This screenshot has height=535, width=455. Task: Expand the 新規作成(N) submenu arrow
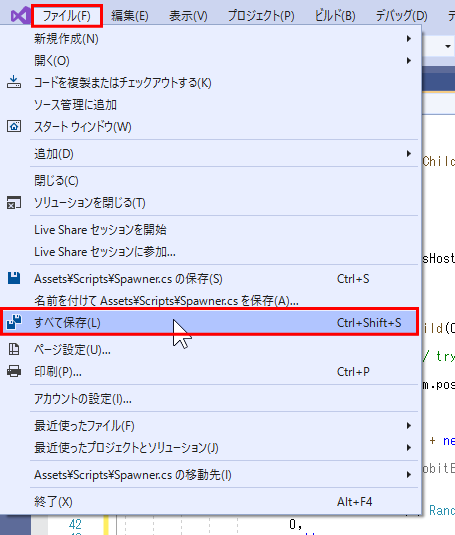coord(409,39)
